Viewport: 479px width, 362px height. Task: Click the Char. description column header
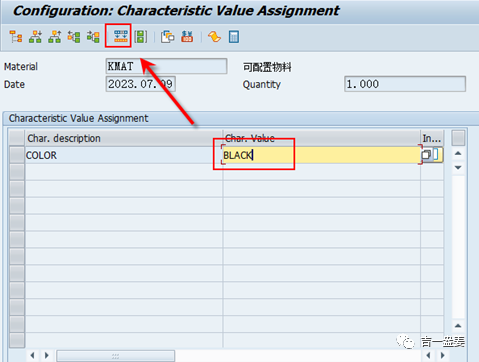pyautogui.click(x=124, y=138)
